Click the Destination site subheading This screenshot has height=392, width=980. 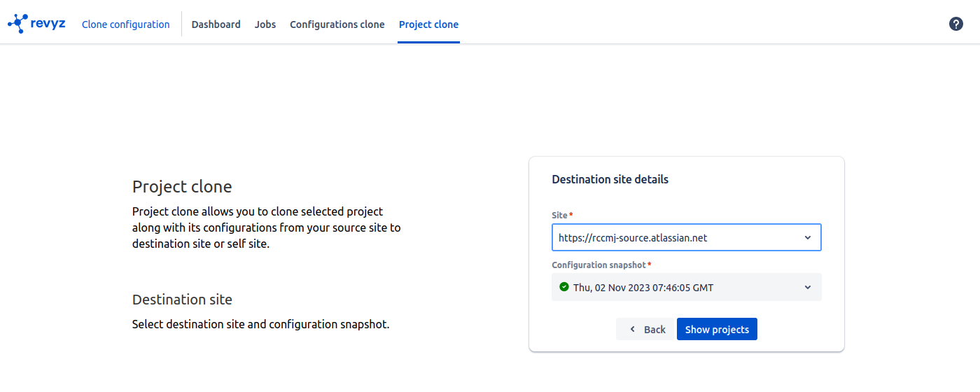[182, 300]
